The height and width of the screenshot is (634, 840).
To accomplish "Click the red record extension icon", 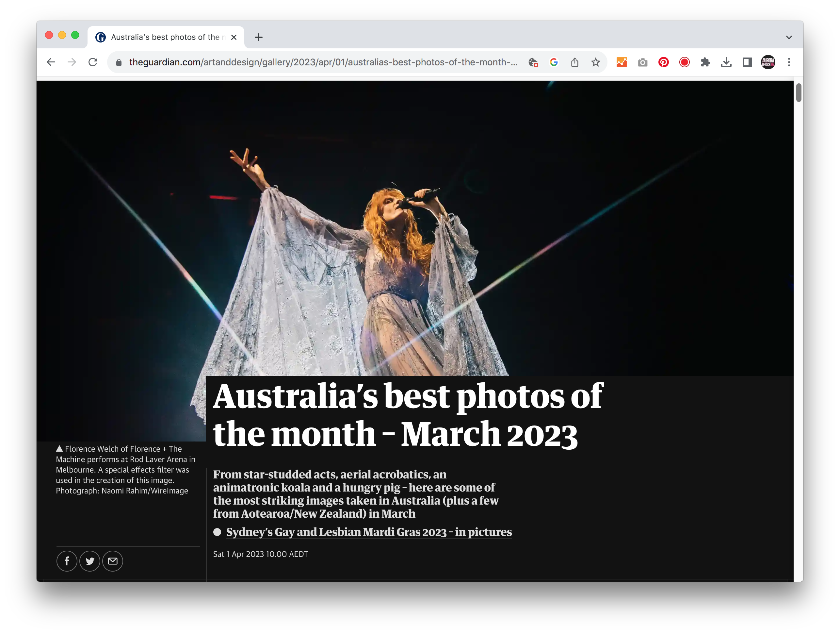I will (x=684, y=62).
